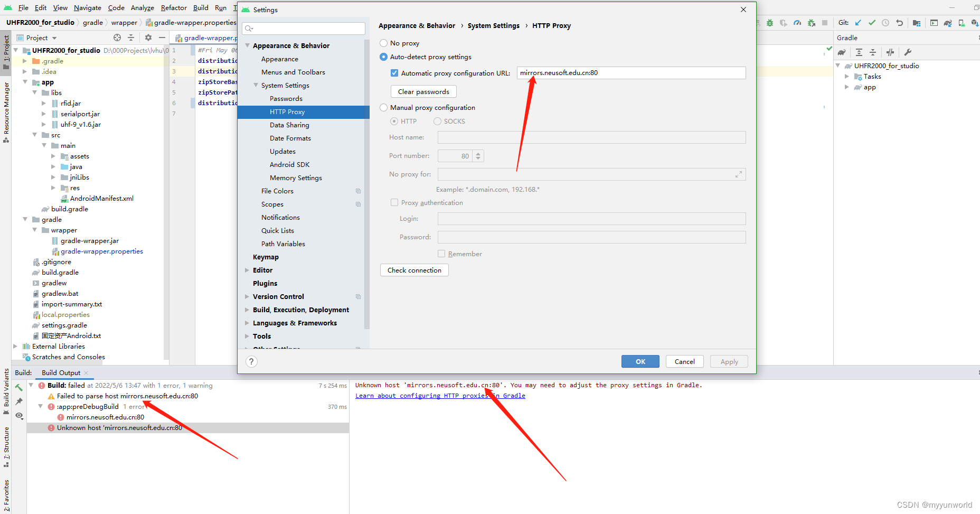Click OK in the Settings dialog

(640, 362)
